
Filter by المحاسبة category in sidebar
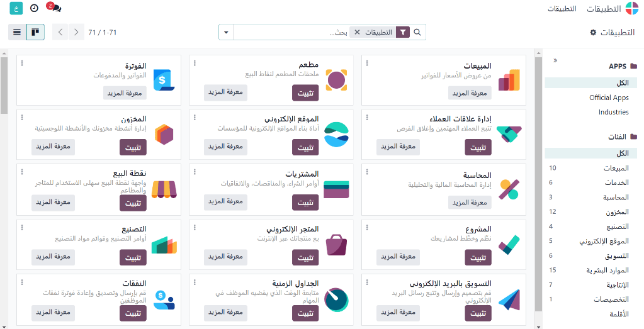pos(615,198)
